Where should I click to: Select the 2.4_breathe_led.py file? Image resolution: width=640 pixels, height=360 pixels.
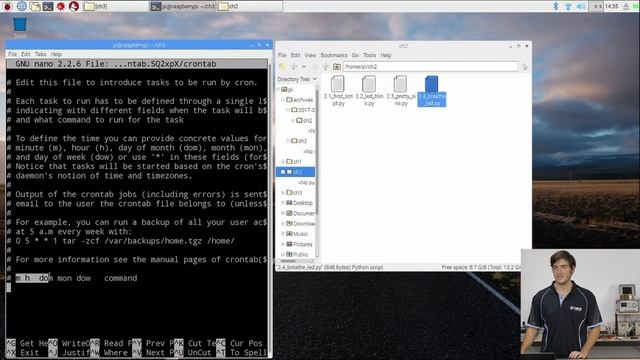431,91
